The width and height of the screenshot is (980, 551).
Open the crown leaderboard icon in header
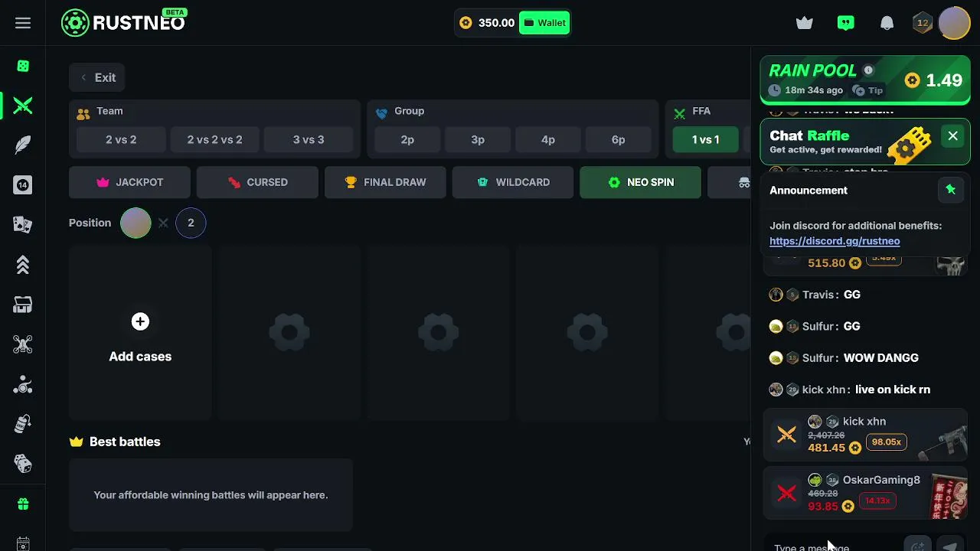click(x=805, y=23)
